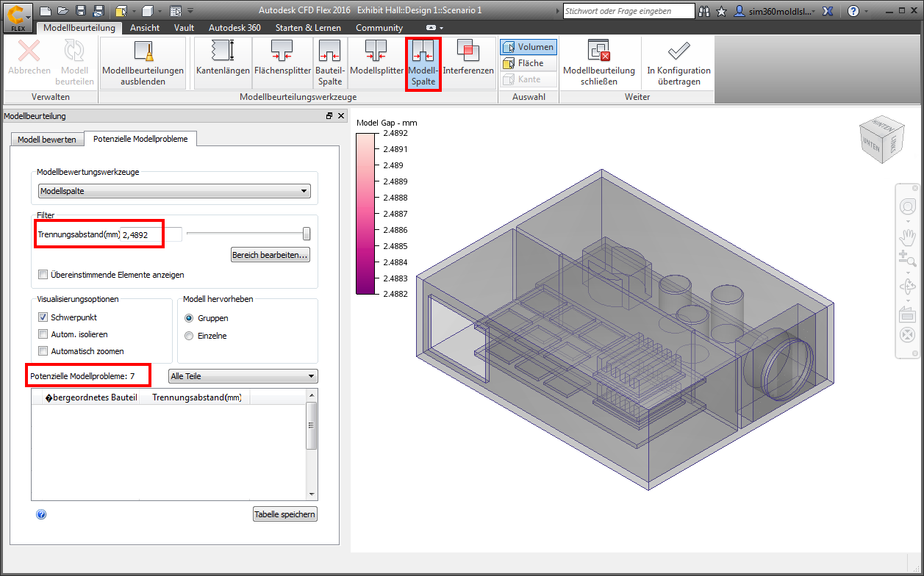
Task: Click the gray cube view icon in title bar
Action: [x=148, y=11]
